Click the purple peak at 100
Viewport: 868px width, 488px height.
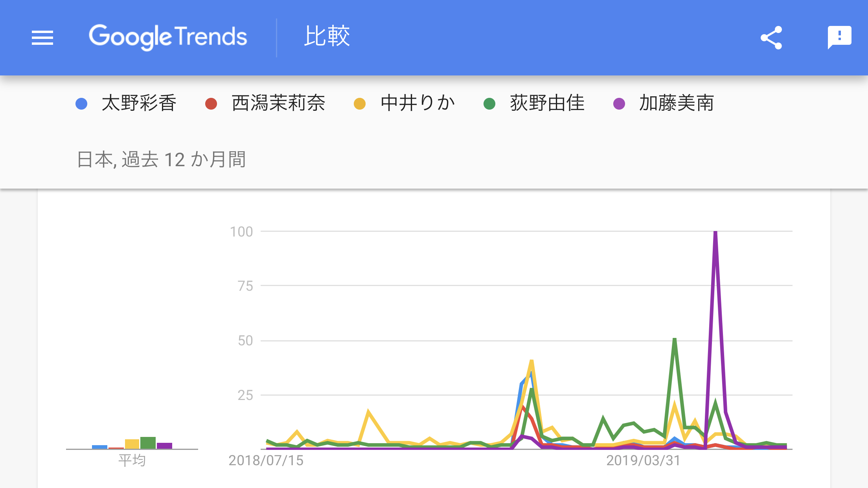click(715, 233)
